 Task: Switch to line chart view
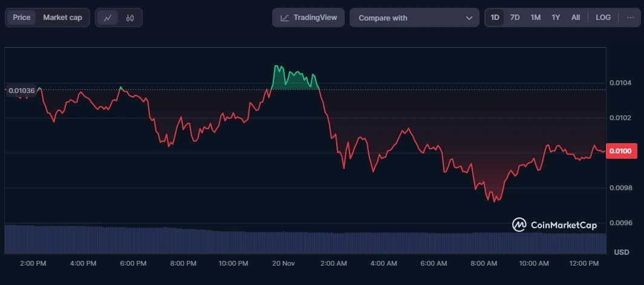pos(108,18)
